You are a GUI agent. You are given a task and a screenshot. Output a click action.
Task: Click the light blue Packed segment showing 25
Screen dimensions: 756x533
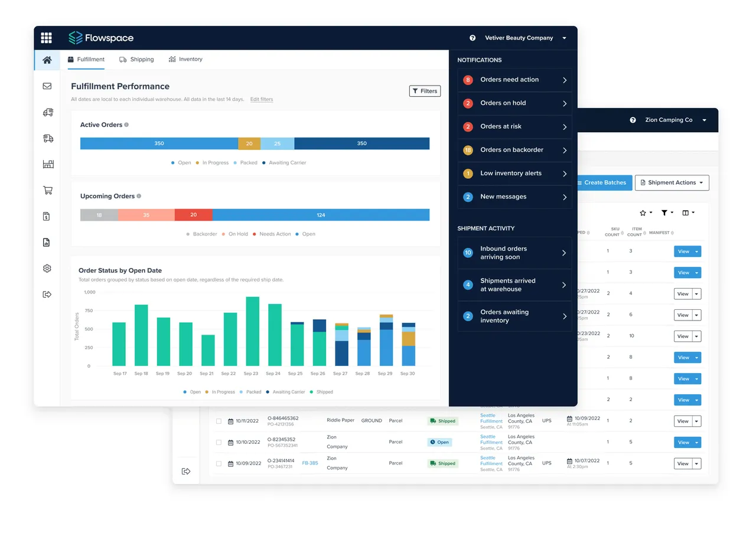[278, 143]
